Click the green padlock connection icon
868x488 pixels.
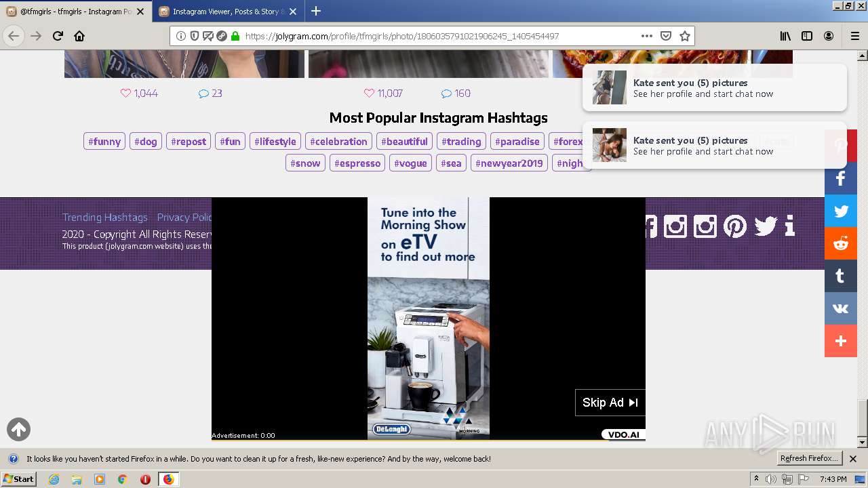pyautogui.click(x=235, y=36)
